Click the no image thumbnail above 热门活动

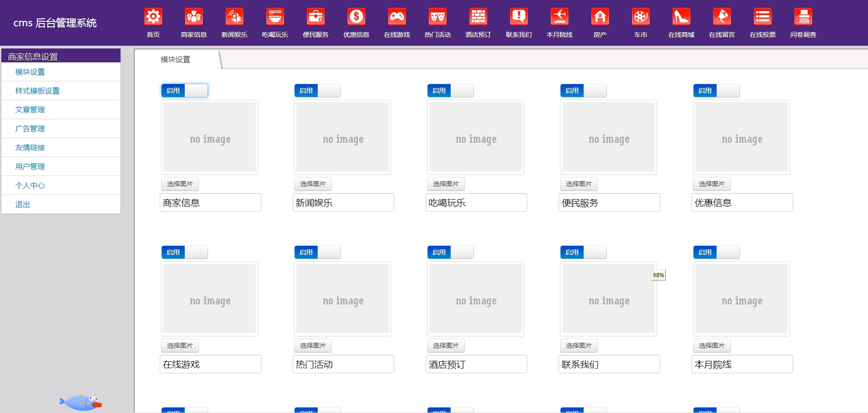pyautogui.click(x=343, y=299)
